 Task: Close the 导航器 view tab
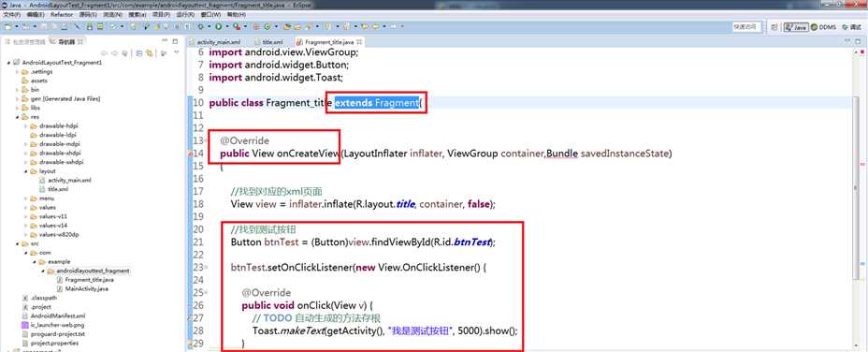point(80,41)
